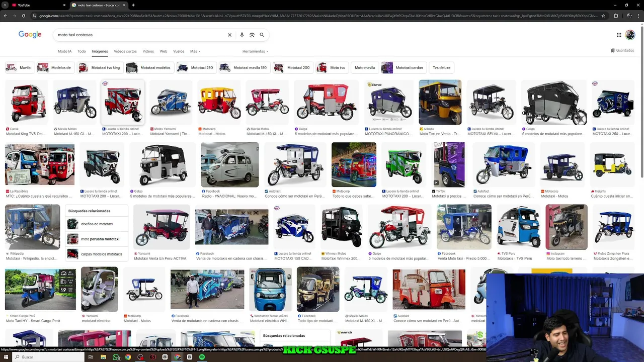644x362 pixels.
Task: Filter images by Mototaxi mavila 150 chip
Action: coord(244,67)
